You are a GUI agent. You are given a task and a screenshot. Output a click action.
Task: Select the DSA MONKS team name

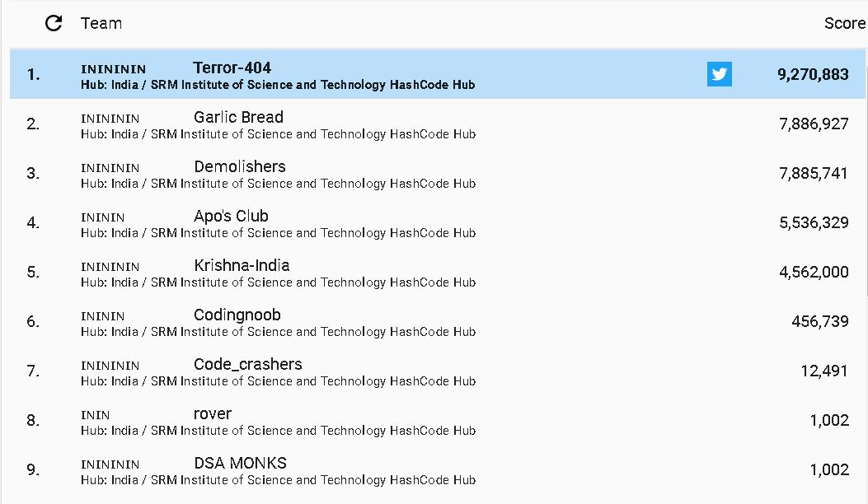coord(240,463)
